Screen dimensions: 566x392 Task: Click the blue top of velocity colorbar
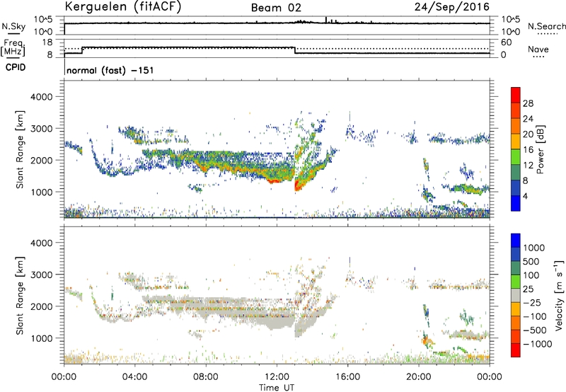pyautogui.click(x=516, y=241)
